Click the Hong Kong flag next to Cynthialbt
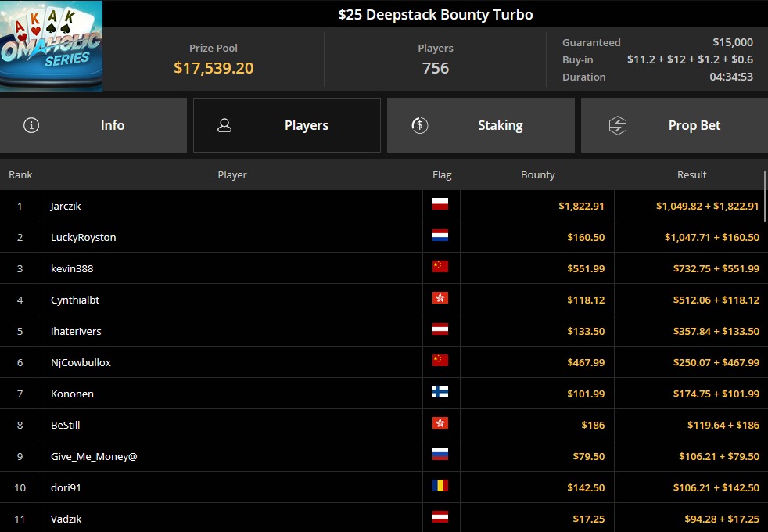Screen dimensions: 768x532 (440, 298)
